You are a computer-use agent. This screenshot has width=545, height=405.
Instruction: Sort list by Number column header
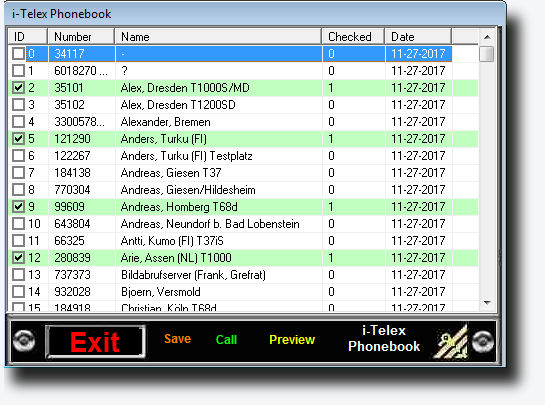[x=81, y=37]
